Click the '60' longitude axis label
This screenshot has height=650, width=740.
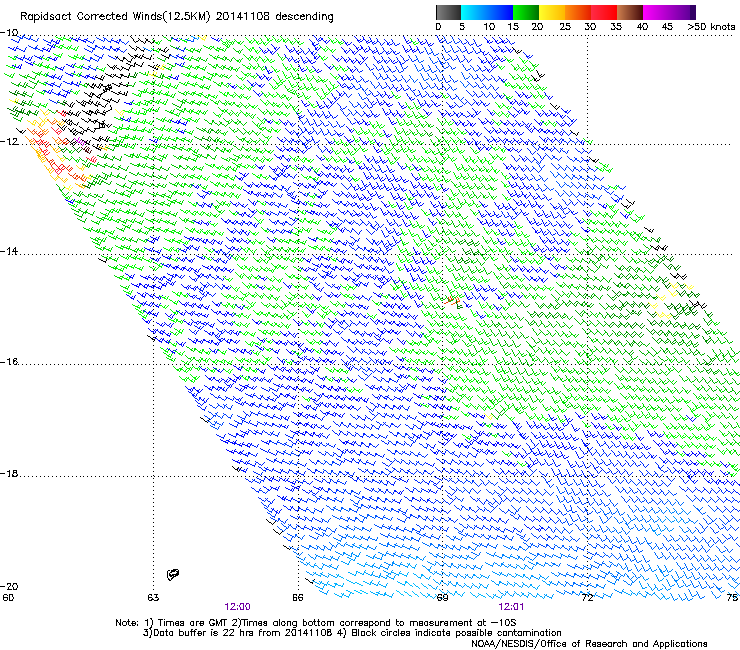point(8,598)
